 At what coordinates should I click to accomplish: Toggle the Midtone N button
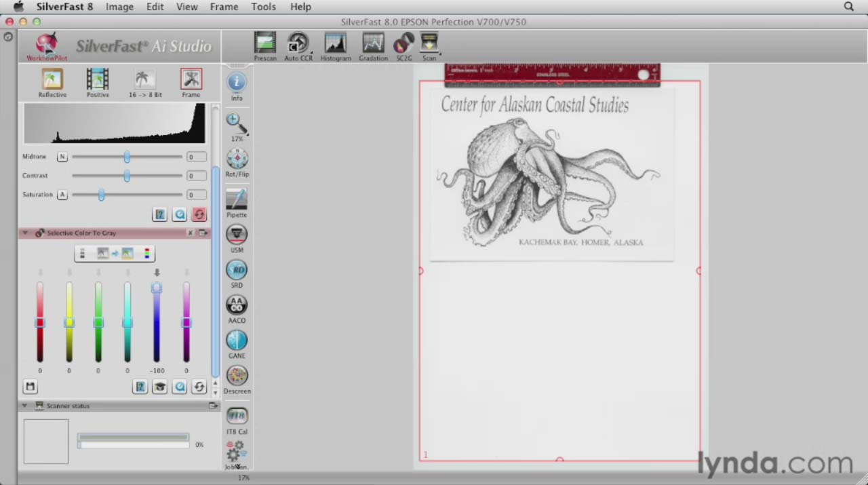[x=62, y=157]
